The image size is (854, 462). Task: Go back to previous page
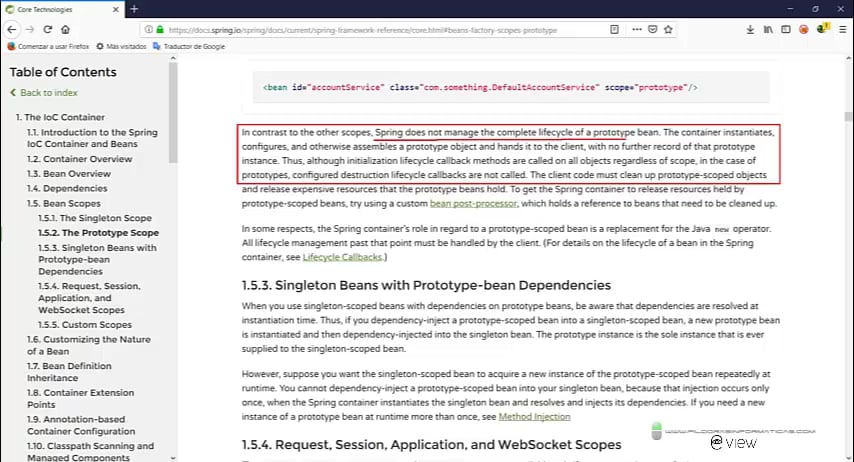pos(12,29)
